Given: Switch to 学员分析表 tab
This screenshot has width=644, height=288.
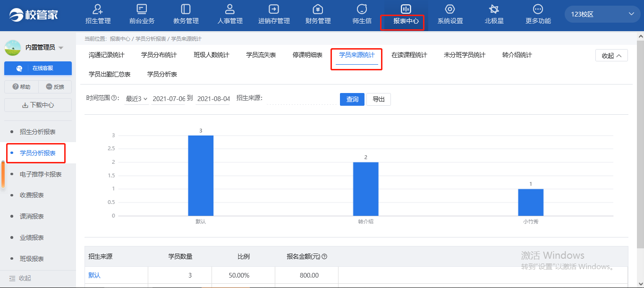Looking at the screenshot, I should coord(162,74).
